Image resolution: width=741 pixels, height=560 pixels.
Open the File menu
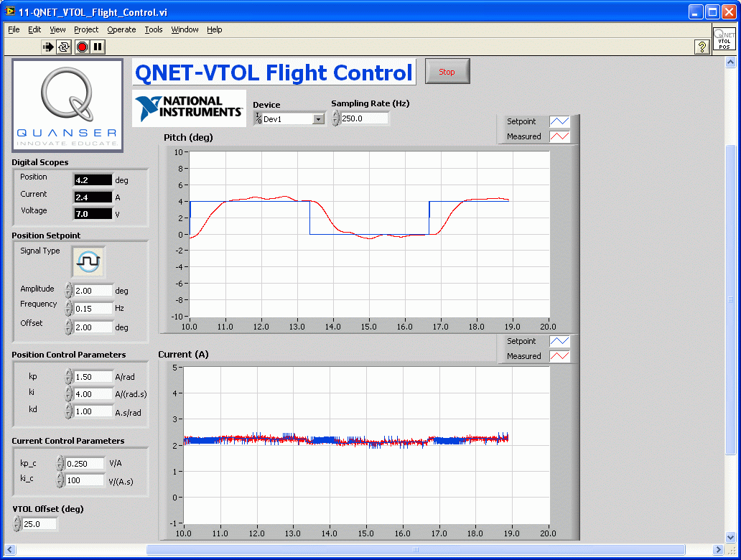[14, 29]
